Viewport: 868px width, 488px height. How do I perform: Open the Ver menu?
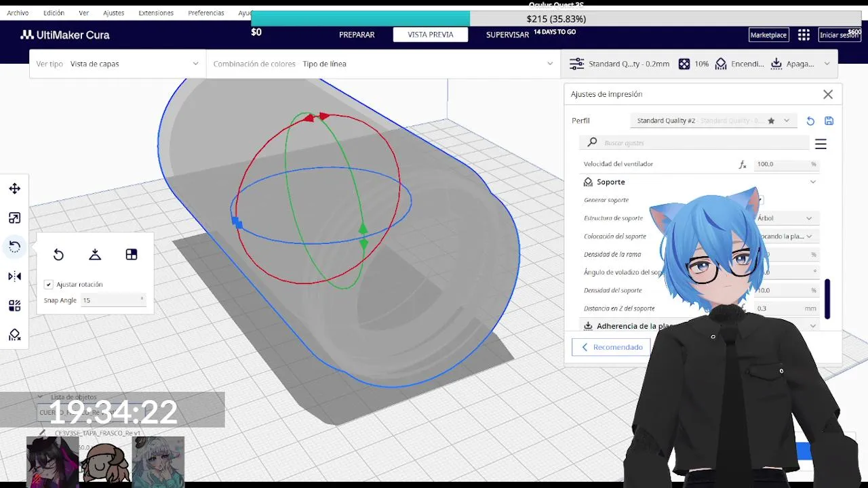coord(83,13)
